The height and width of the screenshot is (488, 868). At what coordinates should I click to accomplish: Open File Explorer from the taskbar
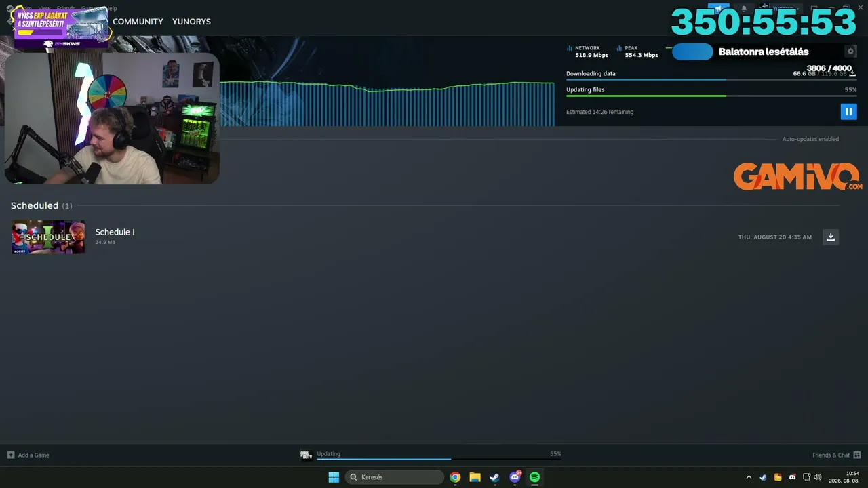point(475,477)
